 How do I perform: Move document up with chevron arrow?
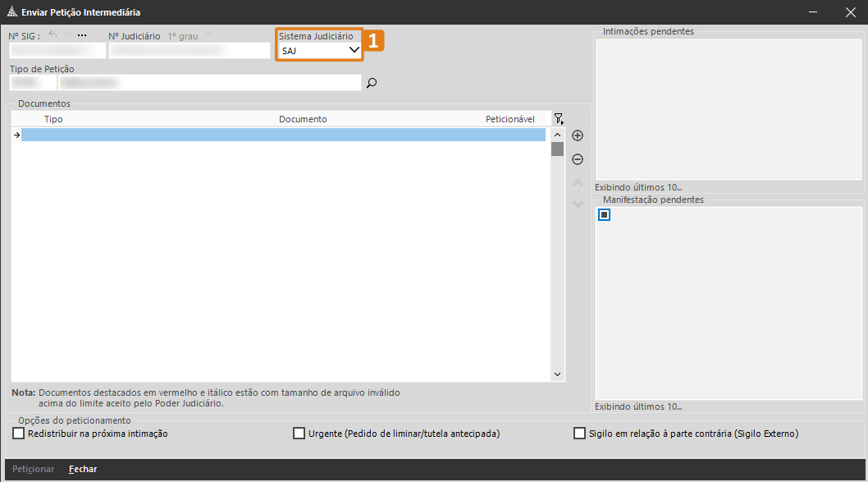(x=577, y=182)
